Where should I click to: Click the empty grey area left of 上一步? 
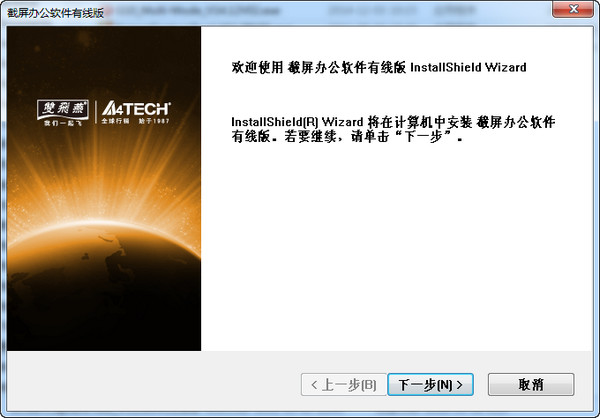coord(150,384)
